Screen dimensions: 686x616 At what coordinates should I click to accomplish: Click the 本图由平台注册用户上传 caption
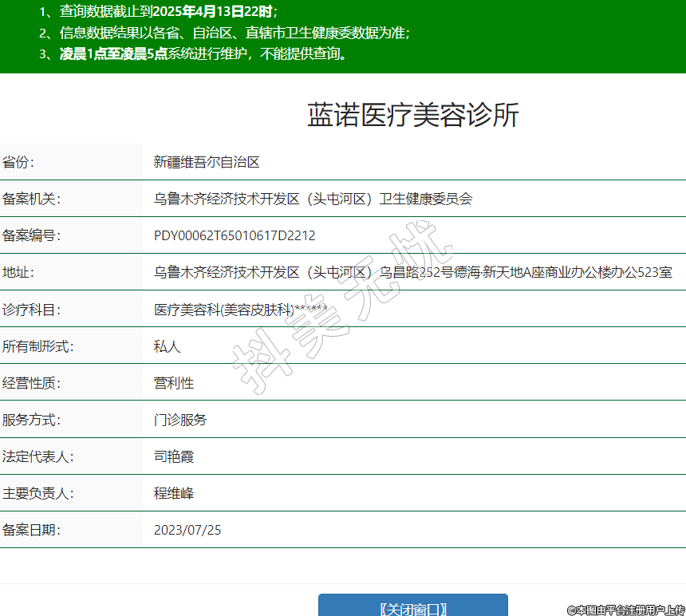click(625, 610)
